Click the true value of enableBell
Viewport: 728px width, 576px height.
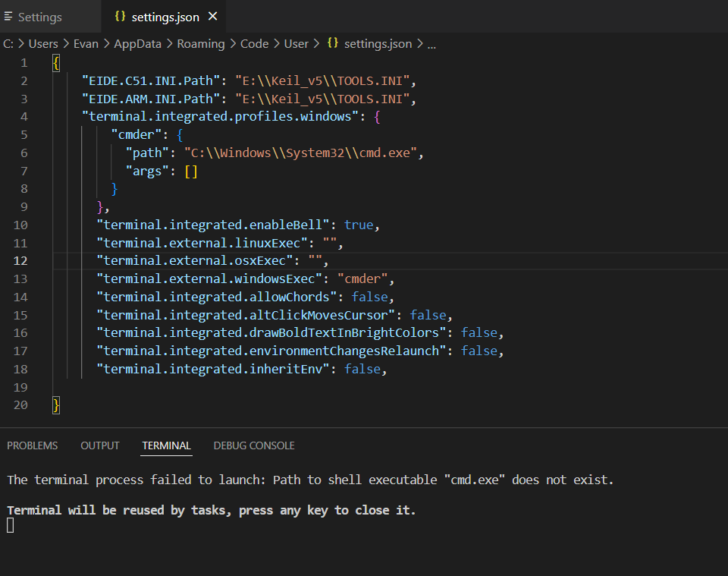point(358,225)
